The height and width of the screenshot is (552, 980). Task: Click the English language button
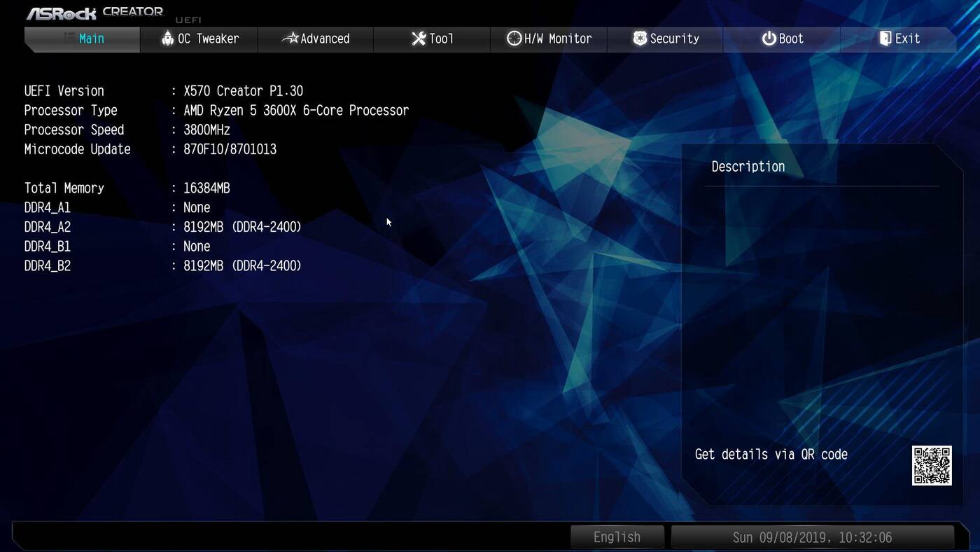617,537
